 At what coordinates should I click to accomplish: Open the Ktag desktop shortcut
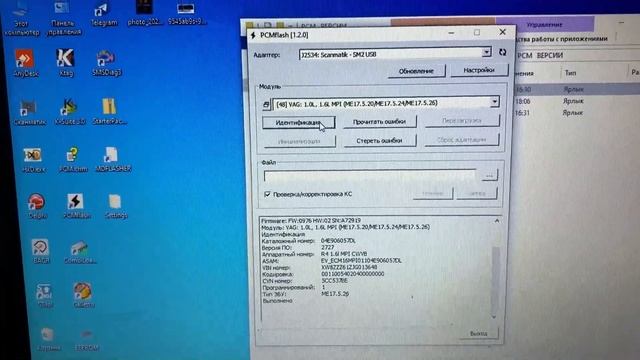65,63
